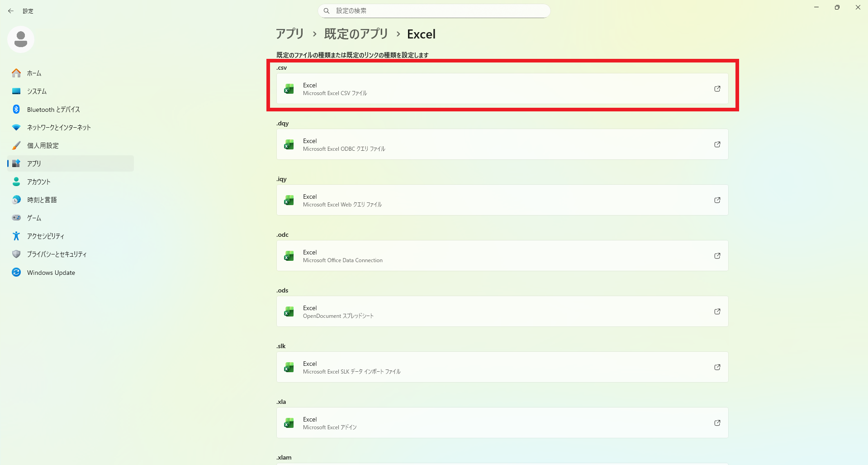The height and width of the screenshot is (465, 868).
Task: Select the OpenDocument スプレッドシート entry
Action: point(502,312)
